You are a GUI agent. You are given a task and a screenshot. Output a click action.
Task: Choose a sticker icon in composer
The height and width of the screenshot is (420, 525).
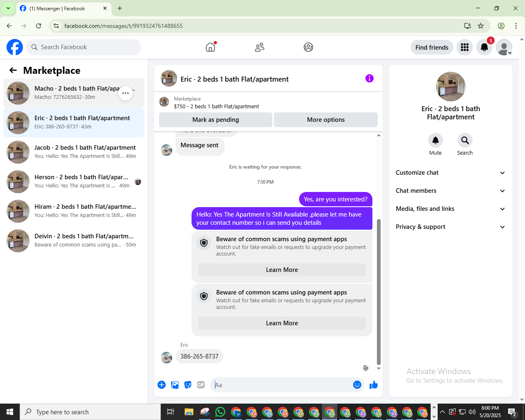(188, 385)
